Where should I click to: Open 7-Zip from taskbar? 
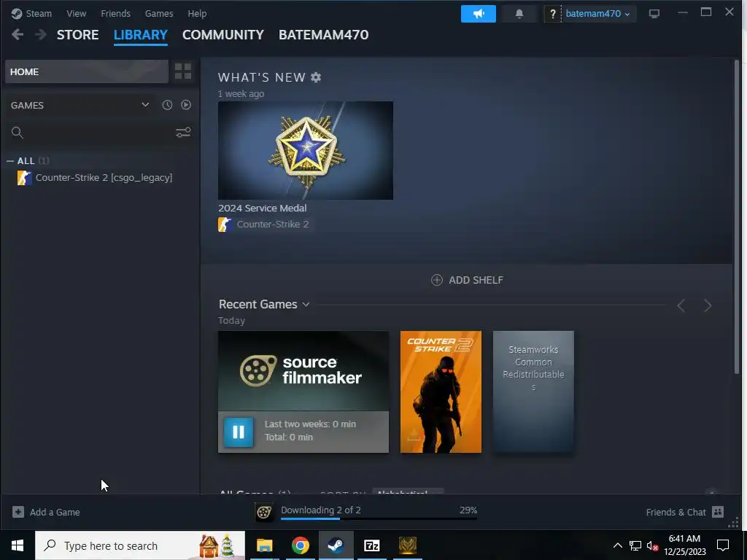click(x=371, y=545)
